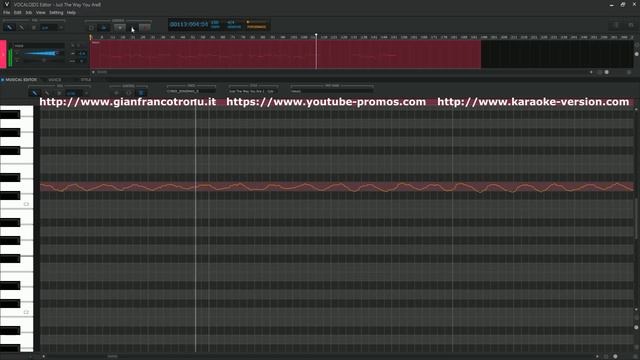Click the piano roll horizontal scroll-left arrow
Screen dimensions: 640x360
tap(43, 356)
